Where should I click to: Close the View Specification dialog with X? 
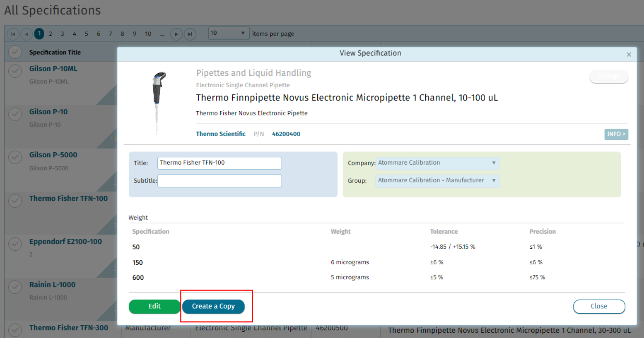(x=629, y=54)
